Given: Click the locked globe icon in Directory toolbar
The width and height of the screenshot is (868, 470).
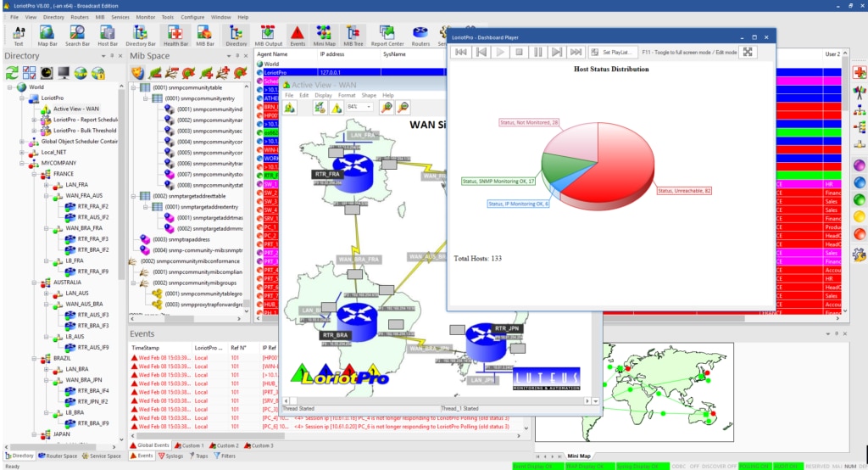Looking at the screenshot, I should tap(98, 73).
